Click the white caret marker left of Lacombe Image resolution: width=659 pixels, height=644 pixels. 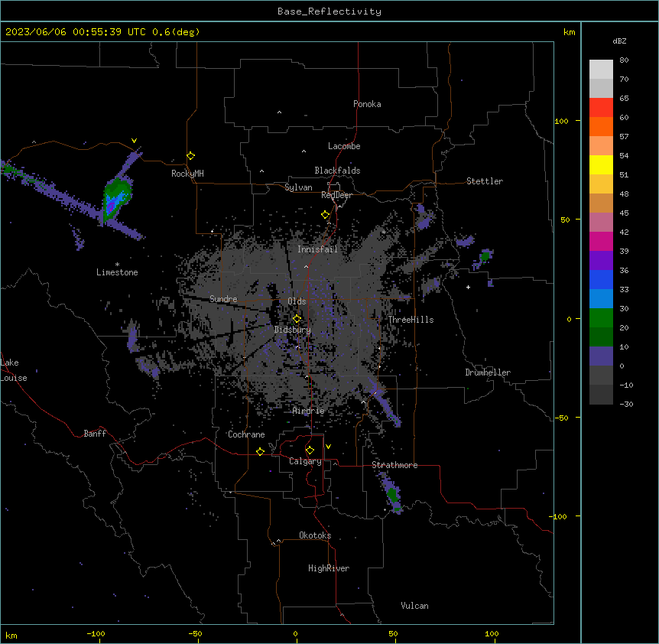tap(304, 151)
